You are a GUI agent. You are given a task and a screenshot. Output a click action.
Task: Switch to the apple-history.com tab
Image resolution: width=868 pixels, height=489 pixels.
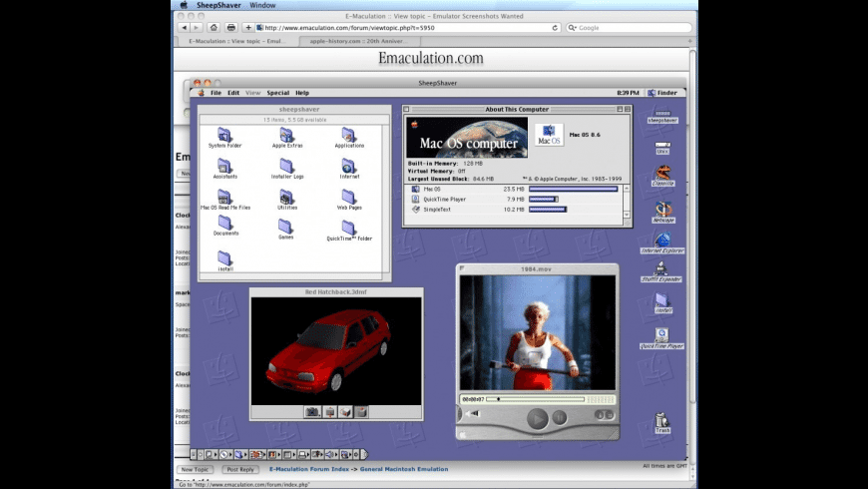pos(360,41)
